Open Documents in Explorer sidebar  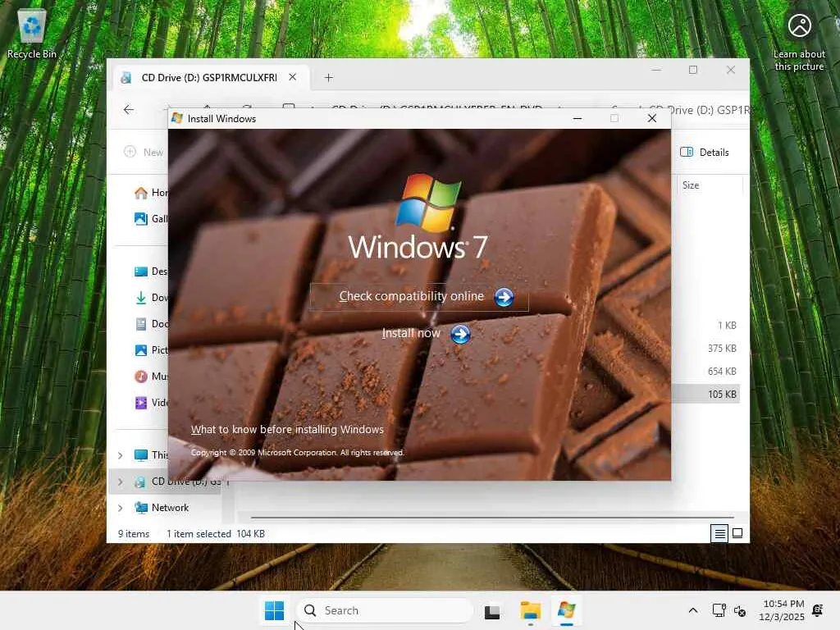[x=152, y=324]
